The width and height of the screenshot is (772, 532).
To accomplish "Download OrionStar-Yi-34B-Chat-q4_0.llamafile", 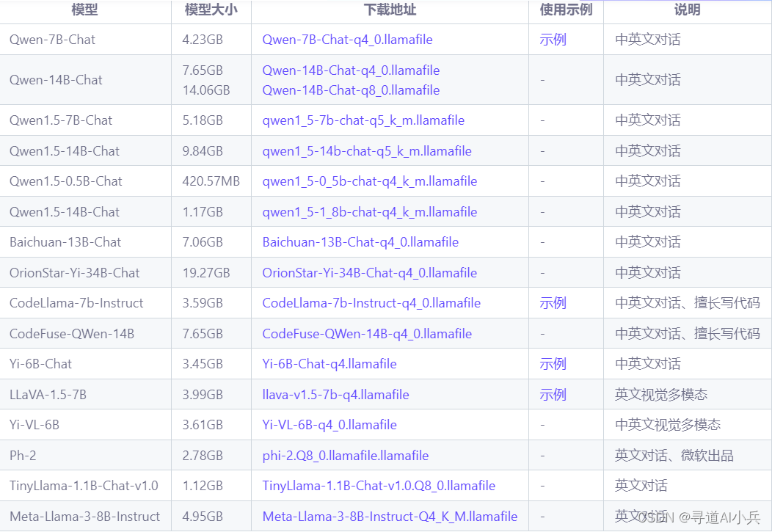I will pos(369,273).
